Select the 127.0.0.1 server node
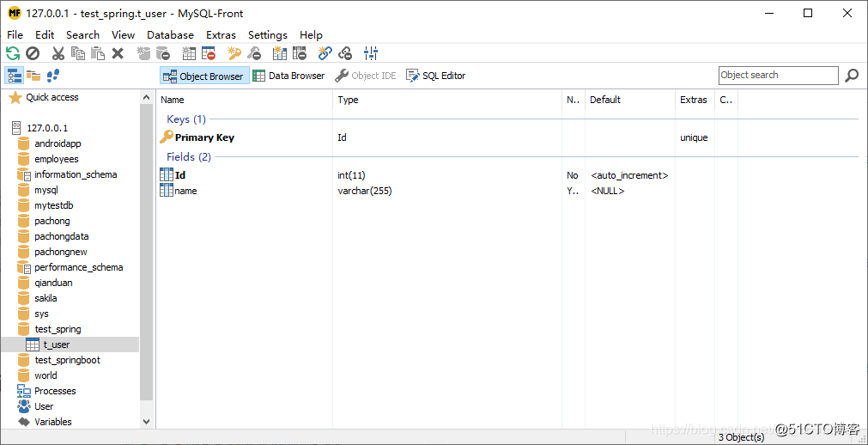Screen dimensions: 868x445 point(47,128)
